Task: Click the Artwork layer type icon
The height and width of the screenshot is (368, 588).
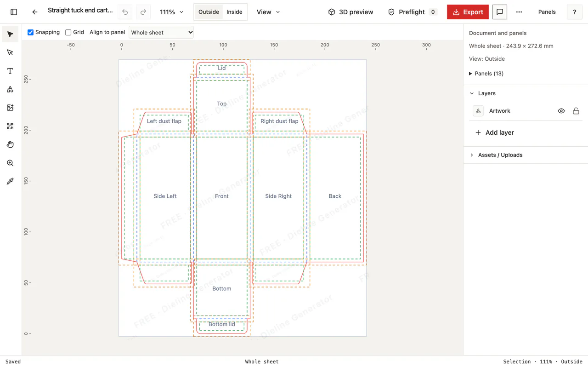Action: coord(478,111)
